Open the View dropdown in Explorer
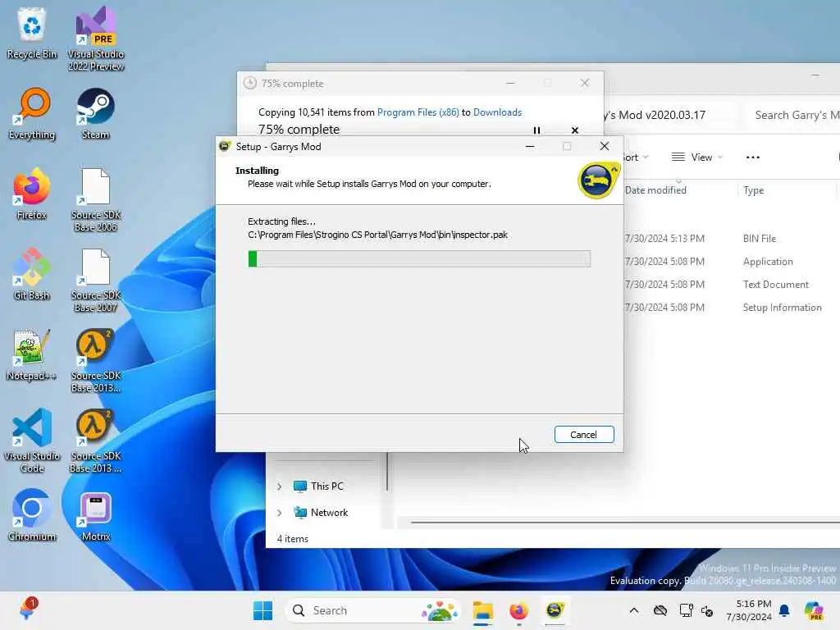 click(x=697, y=157)
